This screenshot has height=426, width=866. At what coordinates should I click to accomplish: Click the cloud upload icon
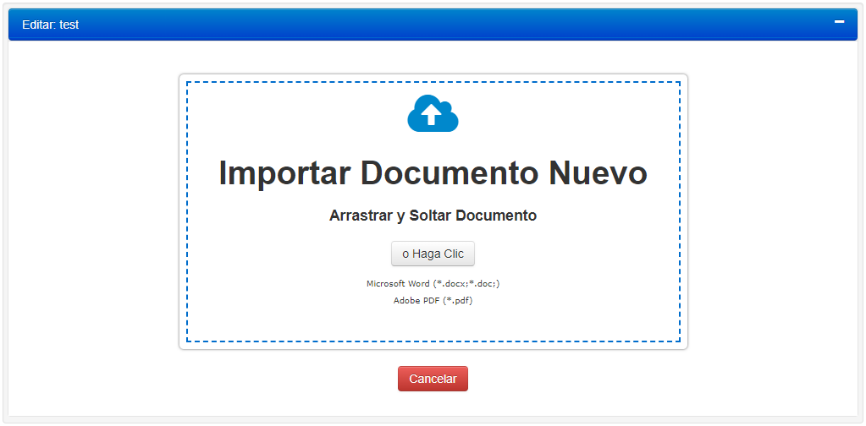[x=433, y=114]
